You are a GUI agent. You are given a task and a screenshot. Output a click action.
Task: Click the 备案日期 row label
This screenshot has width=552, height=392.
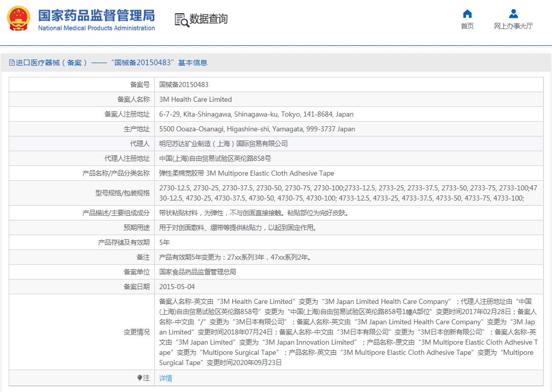[x=136, y=287]
